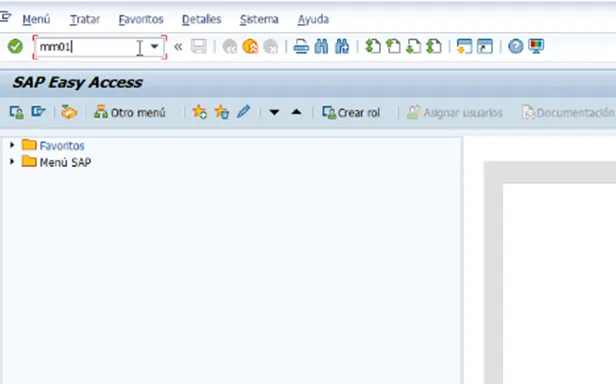This screenshot has width=616, height=384.
Task: Expand the Favoritos folder tree node
Action: point(12,145)
